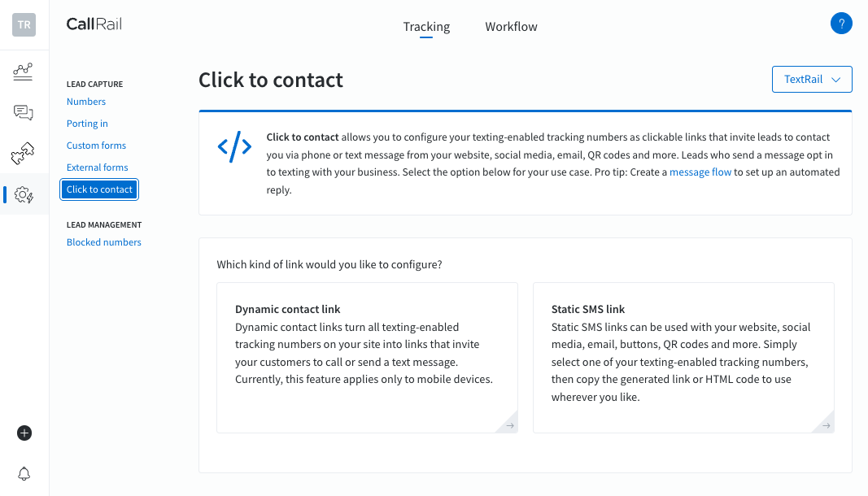The image size is (868, 496).
Task: Open the conversations chat bubbles icon
Action: tap(24, 112)
